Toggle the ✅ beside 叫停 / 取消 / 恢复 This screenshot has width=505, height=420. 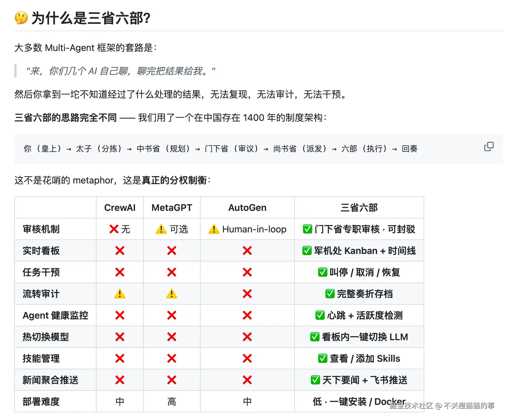coord(322,272)
